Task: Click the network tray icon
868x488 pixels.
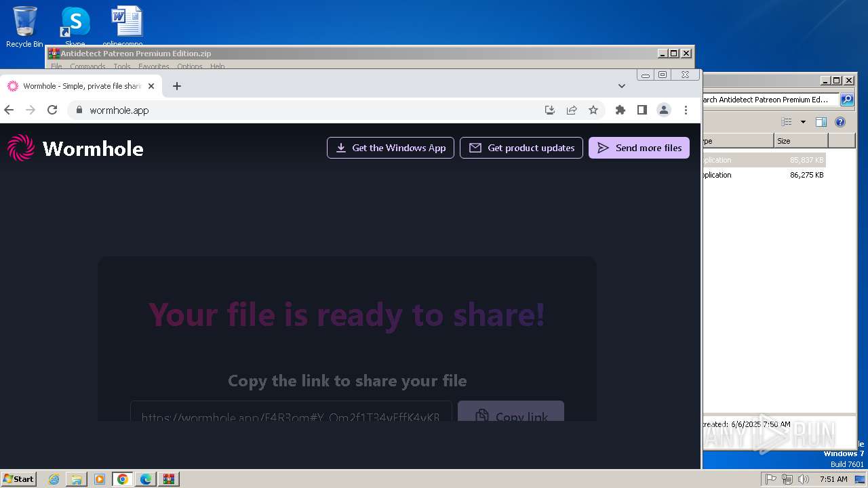Action: click(x=787, y=479)
